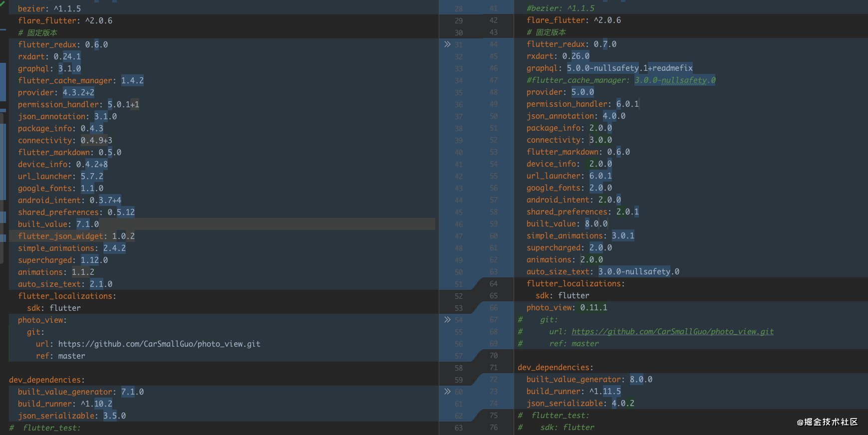This screenshot has width=868, height=435.
Task: Select build_runner: ^1.11.5
Action: 574,391
